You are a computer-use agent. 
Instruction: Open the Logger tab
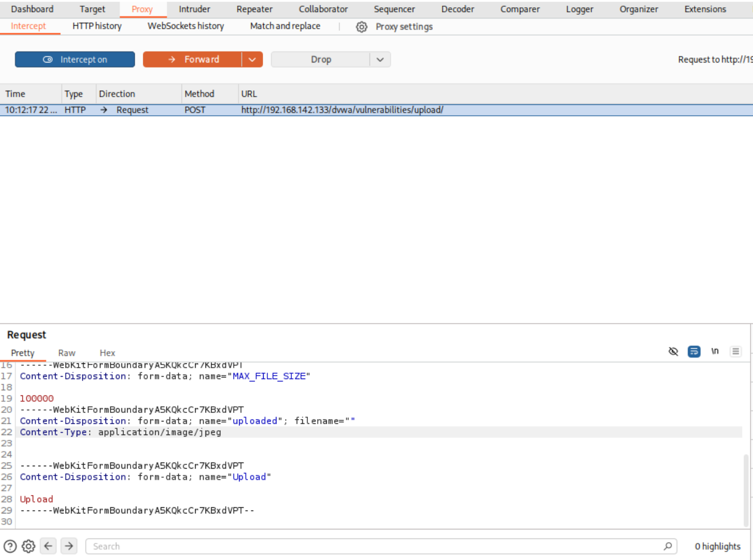579,9
